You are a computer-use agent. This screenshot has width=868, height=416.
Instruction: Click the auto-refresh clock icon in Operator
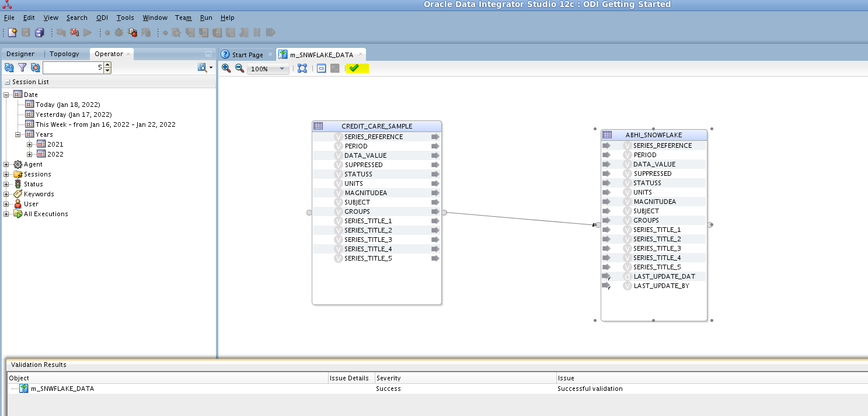pos(36,68)
